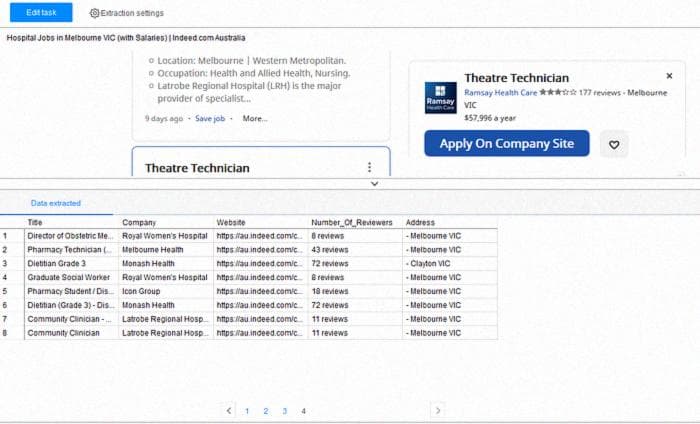Screen dimensions: 700x424
Task: Select the Icon Group company cell
Action: [166, 291]
